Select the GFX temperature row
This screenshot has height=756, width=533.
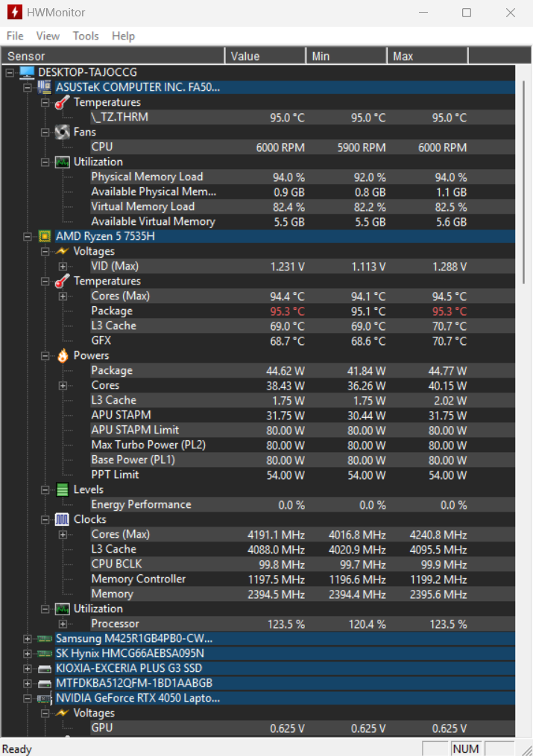click(303, 341)
